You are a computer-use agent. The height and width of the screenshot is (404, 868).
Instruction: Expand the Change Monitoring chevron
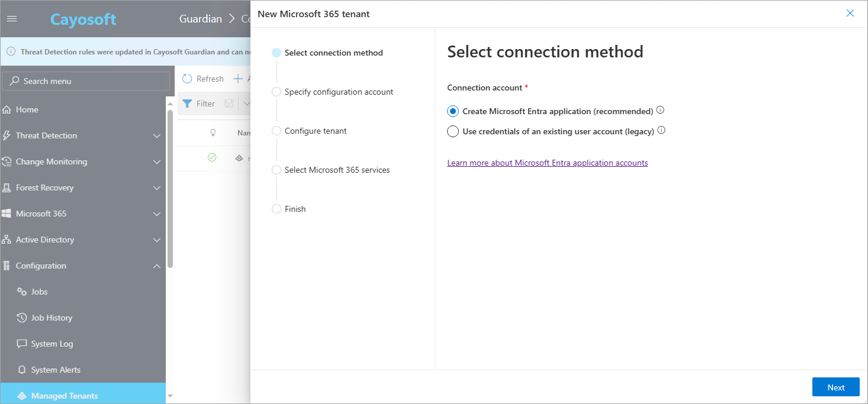point(157,161)
